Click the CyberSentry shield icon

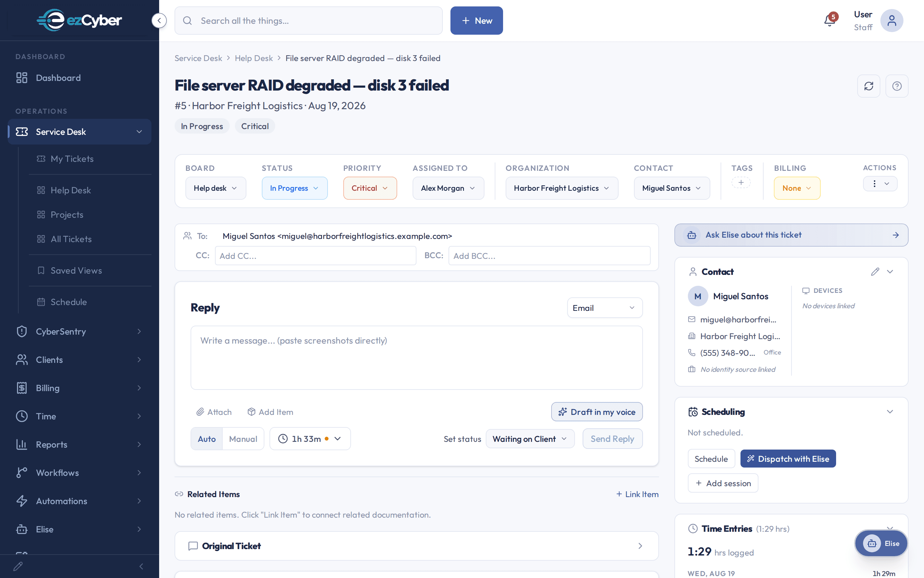pos(22,331)
